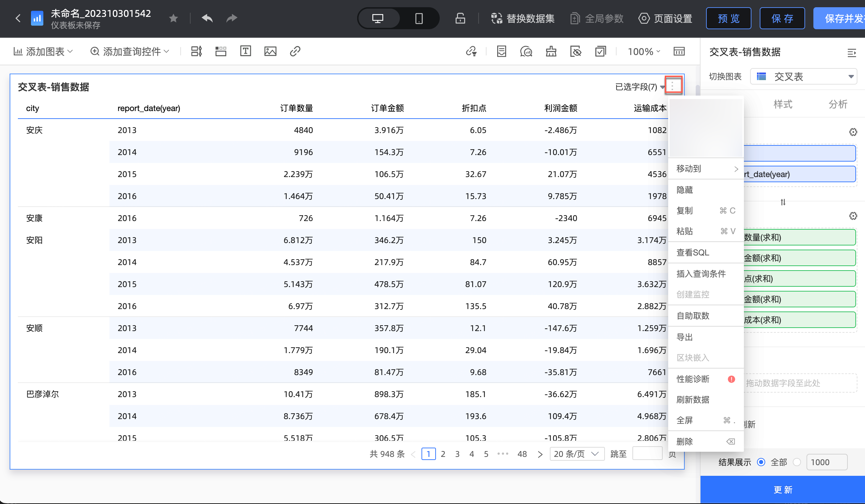865x504 pixels.
Task: Open the 100% zoom dropdown
Action: pos(644,52)
